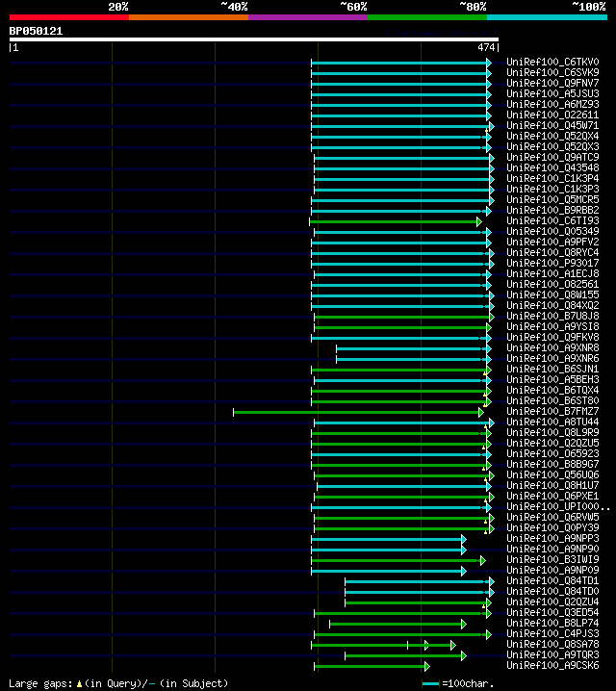Select the UniRef100_Q52QX4 label
This screenshot has width=616, height=691.
click(552, 136)
